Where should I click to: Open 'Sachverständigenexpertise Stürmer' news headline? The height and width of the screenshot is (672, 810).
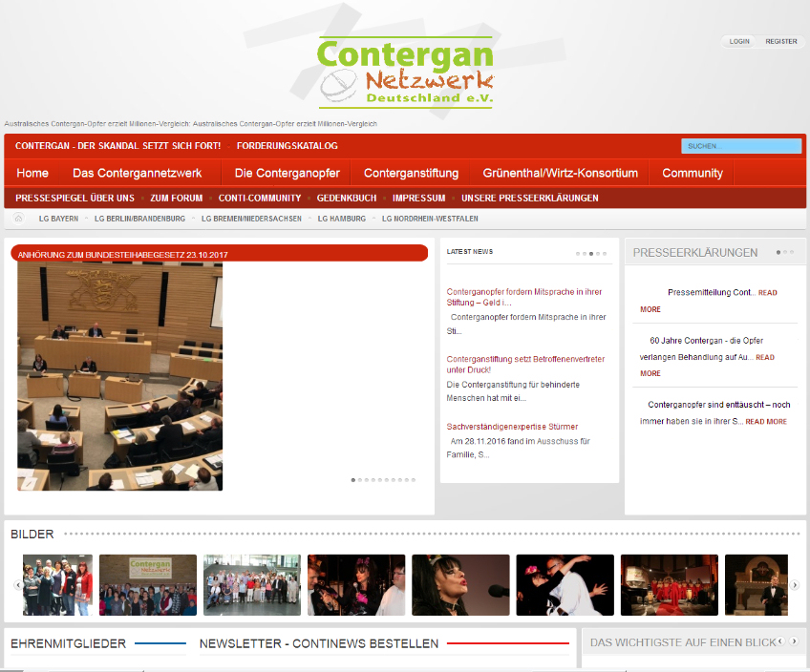pos(512,427)
